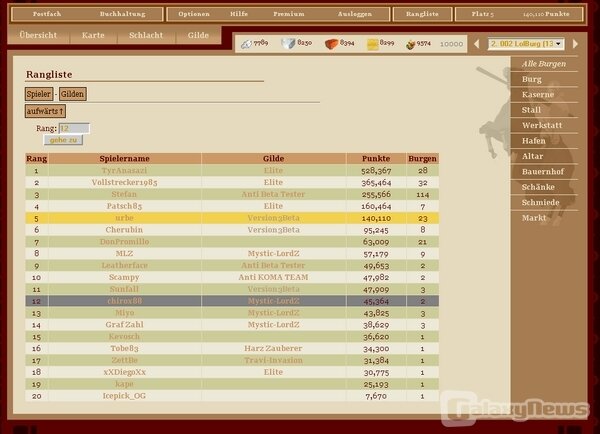Open player Leatherface profile
600x434 pixels.
click(124, 265)
